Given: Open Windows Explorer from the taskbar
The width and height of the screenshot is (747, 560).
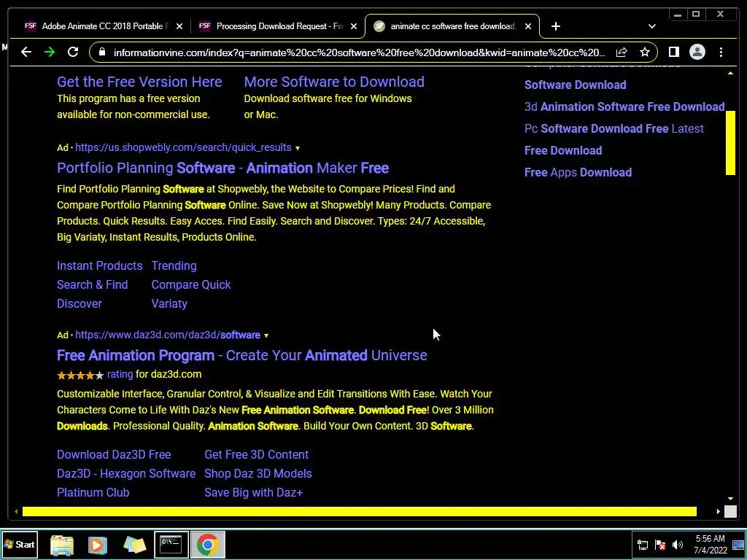Looking at the screenshot, I should [x=62, y=545].
